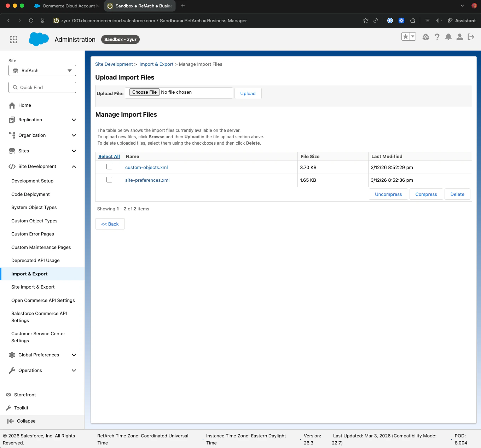The width and height of the screenshot is (481, 448).
Task: Expand the Organization menu
Action: pyautogui.click(x=74, y=135)
